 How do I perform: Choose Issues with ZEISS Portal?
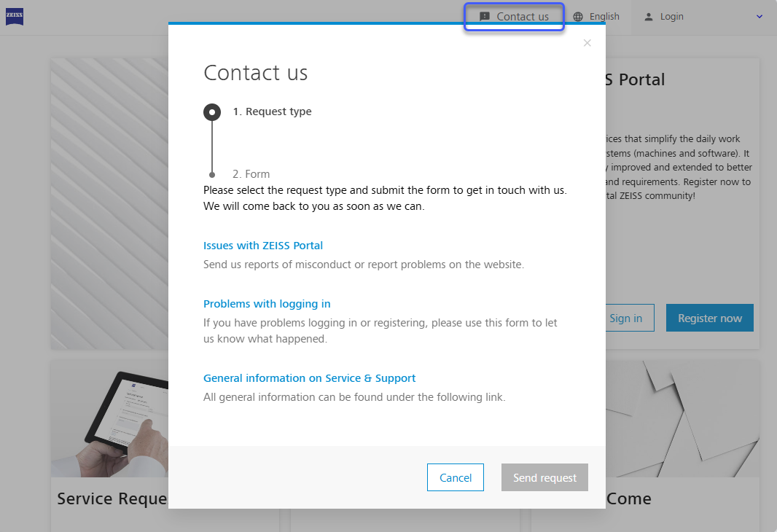(x=262, y=246)
